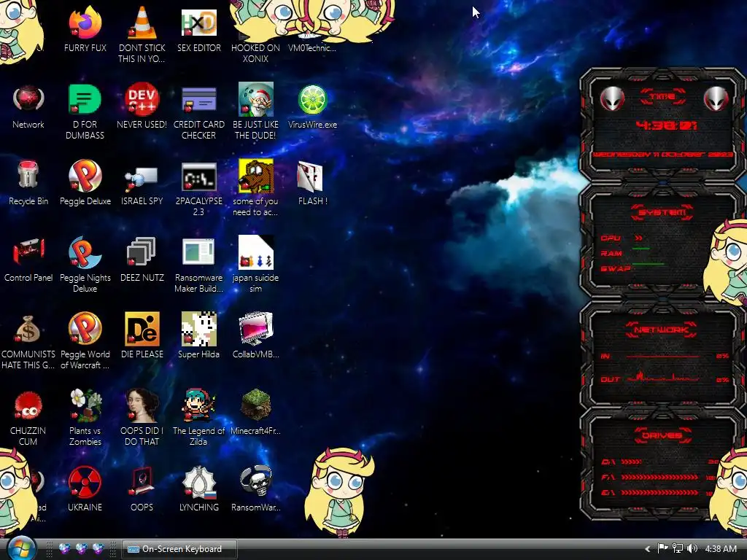The width and height of the screenshot is (747, 560).
Task: Switch to On-Screen Keyboard taskbar button
Action: (x=179, y=549)
